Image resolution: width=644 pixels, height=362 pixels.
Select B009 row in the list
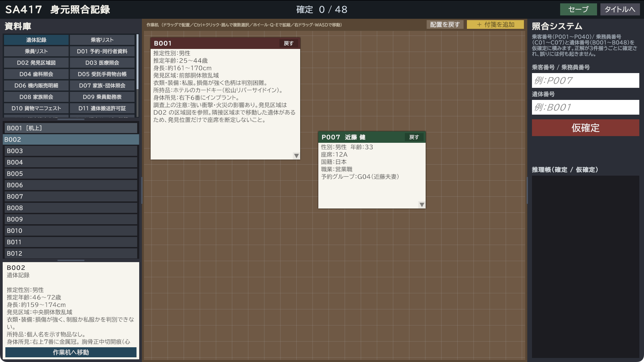[70, 219]
